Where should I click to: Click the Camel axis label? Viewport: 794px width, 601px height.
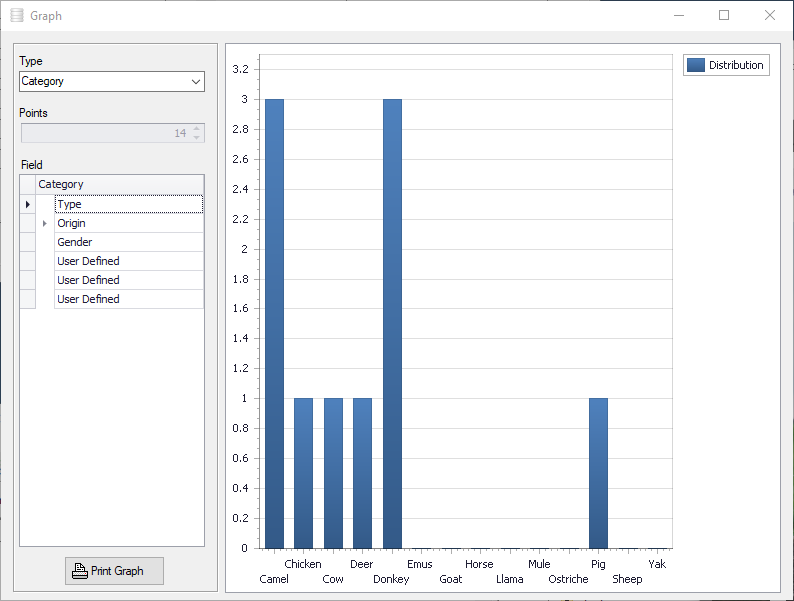(274, 579)
